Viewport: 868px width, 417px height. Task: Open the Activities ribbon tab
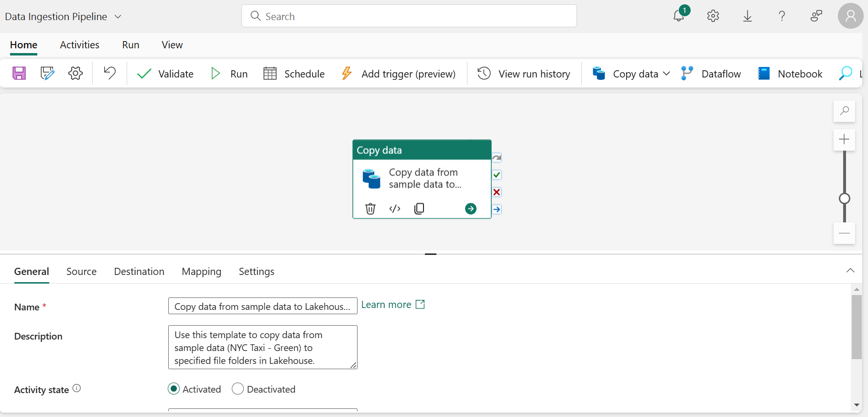click(80, 45)
